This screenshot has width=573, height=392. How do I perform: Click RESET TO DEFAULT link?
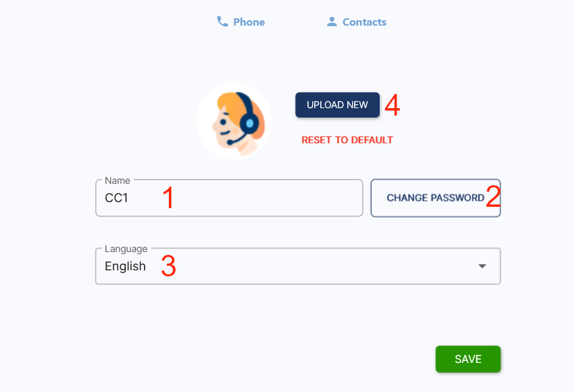point(347,139)
